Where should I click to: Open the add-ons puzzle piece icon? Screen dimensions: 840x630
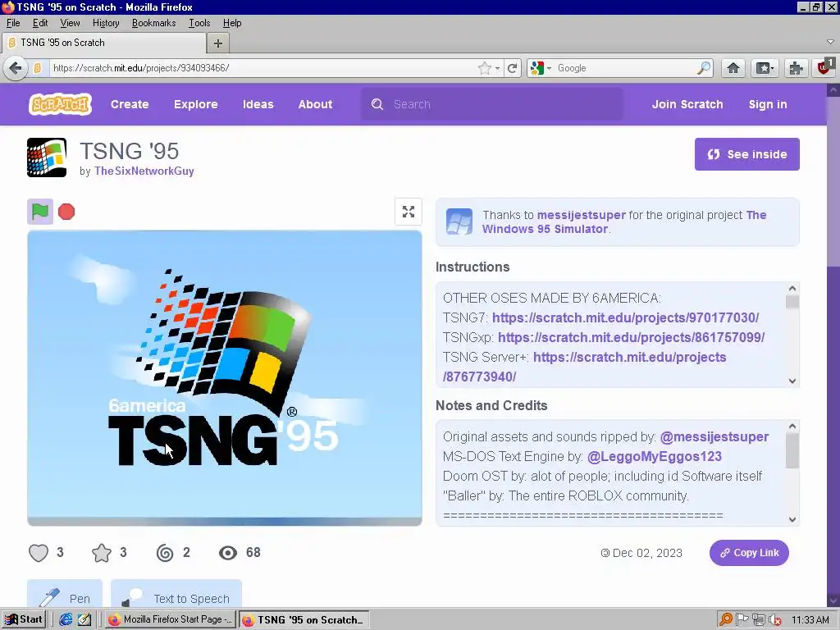tap(796, 68)
